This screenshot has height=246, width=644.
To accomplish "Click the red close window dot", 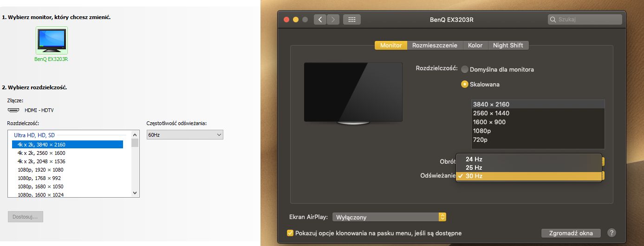I will [286, 20].
